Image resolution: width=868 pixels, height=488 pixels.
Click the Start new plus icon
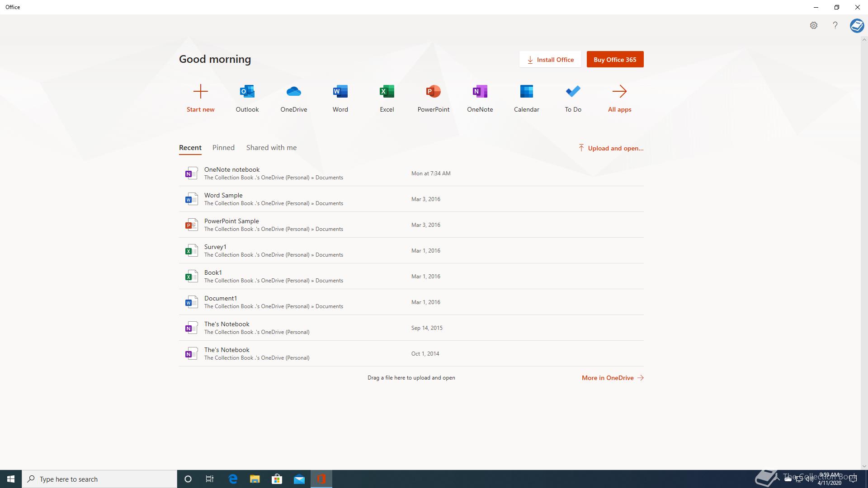click(x=201, y=91)
